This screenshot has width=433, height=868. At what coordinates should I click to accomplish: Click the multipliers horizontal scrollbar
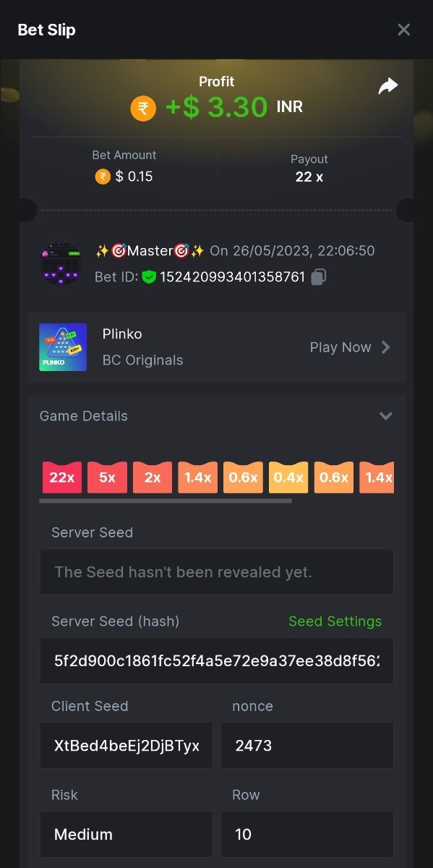[x=166, y=500]
